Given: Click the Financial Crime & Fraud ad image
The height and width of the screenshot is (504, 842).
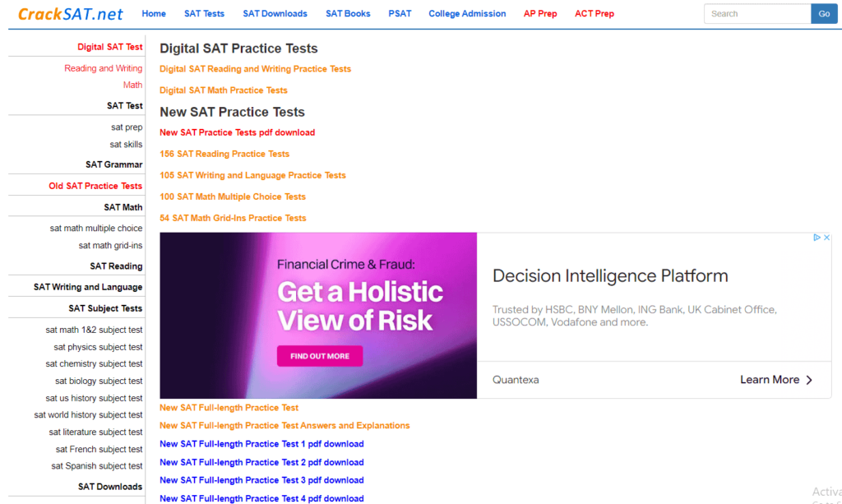Looking at the screenshot, I should tap(318, 315).
